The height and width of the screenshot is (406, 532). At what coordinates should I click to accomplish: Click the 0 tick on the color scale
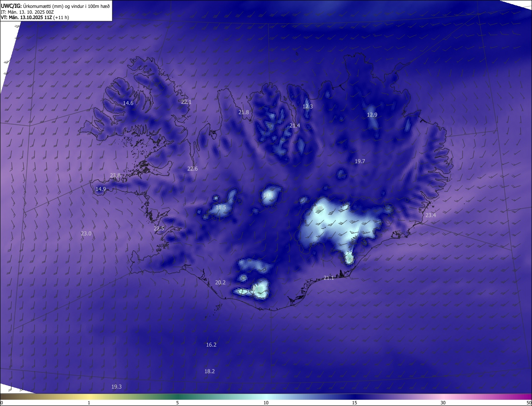pos(1,403)
